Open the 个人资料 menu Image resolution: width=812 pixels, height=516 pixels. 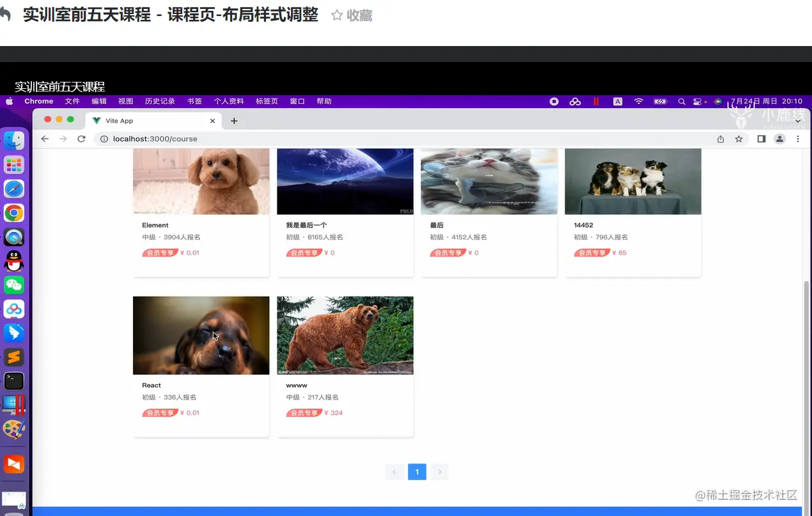[229, 101]
